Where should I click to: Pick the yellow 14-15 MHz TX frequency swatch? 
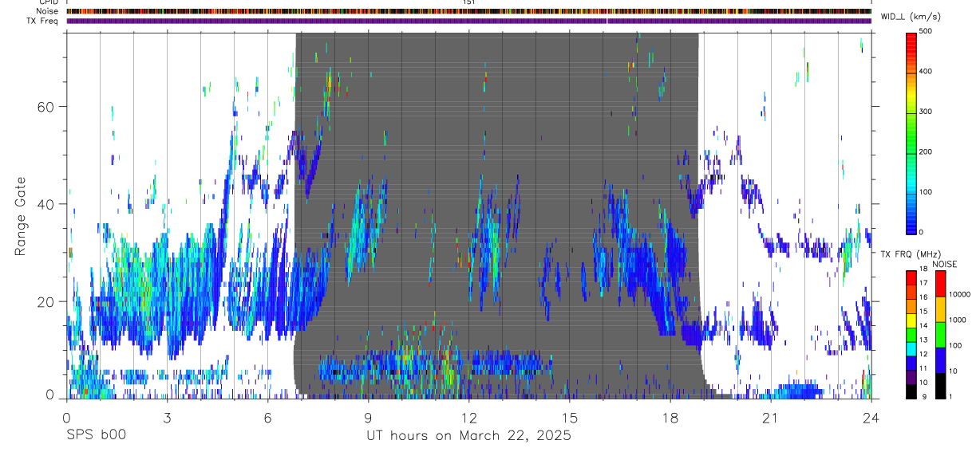tap(912, 320)
